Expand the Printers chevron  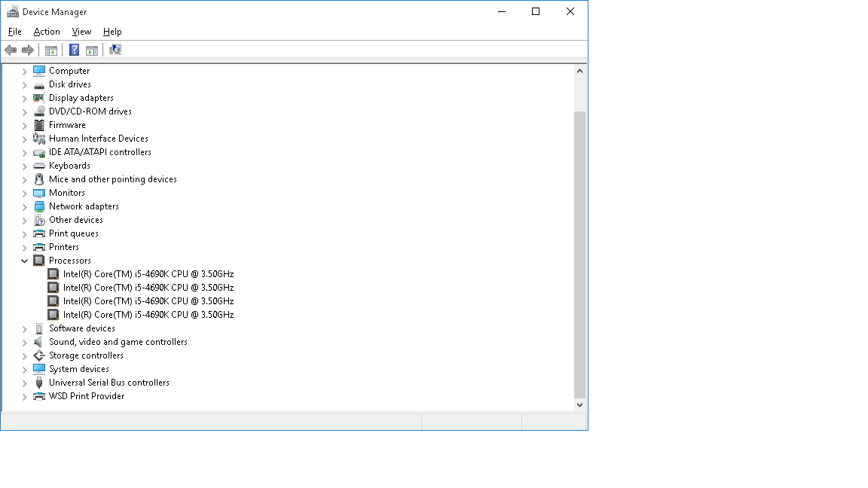(x=24, y=247)
